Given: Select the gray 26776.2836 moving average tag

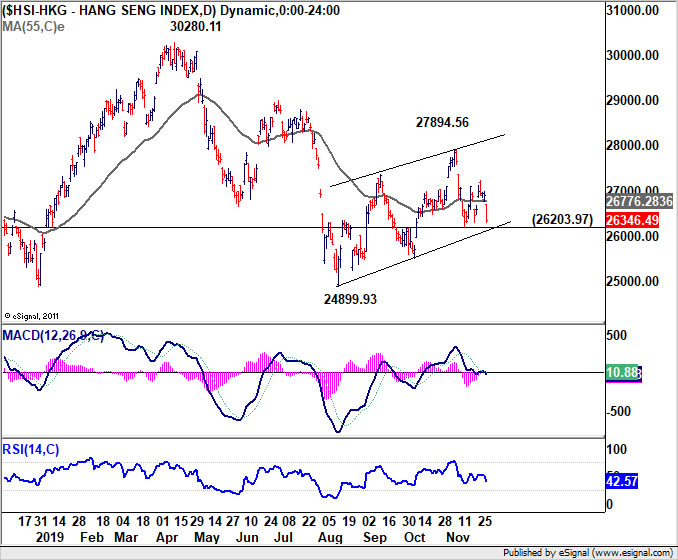Looking at the screenshot, I should point(639,201).
